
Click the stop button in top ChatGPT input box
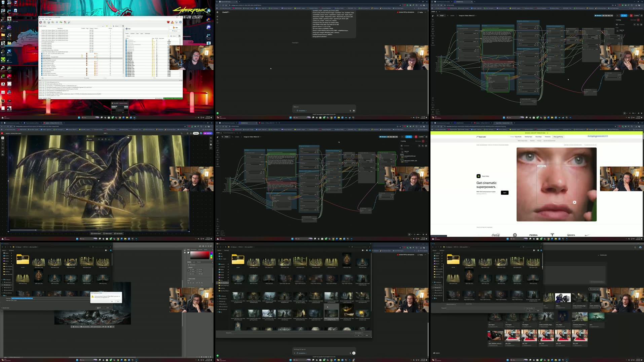pos(353,110)
